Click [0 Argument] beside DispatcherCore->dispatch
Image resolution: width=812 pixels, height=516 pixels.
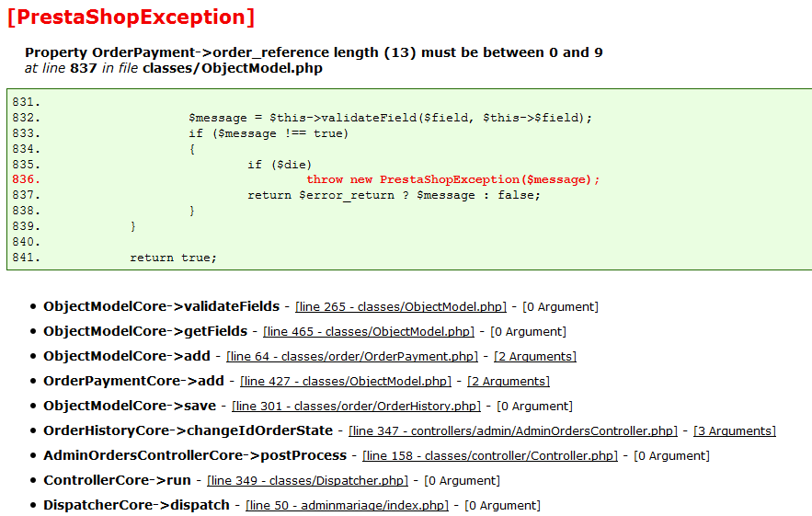(x=502, y=506)
